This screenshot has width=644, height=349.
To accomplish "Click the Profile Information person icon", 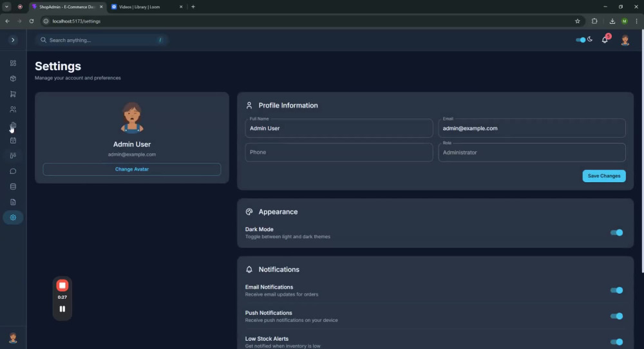I will [x=249, y=106].
